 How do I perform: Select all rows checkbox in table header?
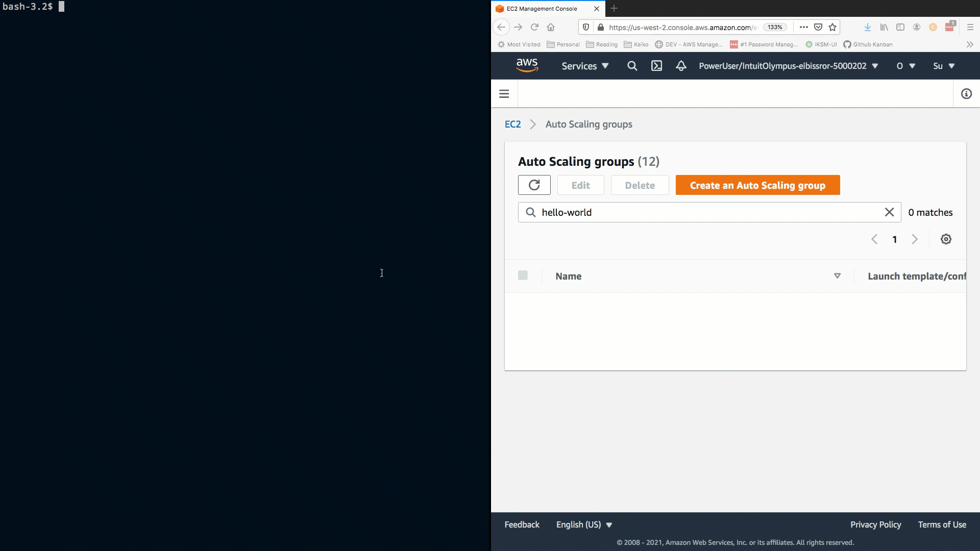point(523,275)
